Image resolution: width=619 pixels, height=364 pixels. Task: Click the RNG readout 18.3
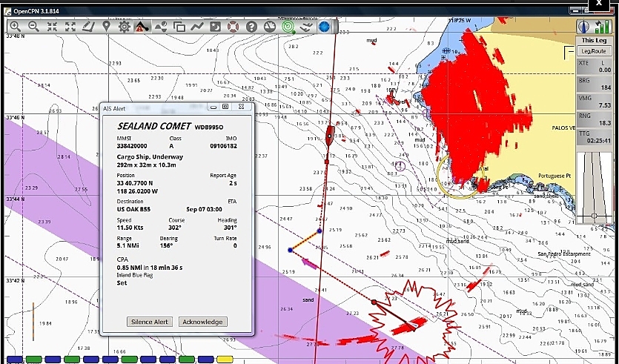click(x=605, y=123)
